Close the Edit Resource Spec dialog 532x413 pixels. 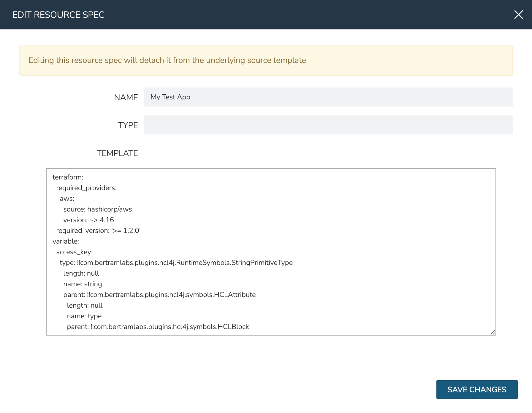click(518, 15)
